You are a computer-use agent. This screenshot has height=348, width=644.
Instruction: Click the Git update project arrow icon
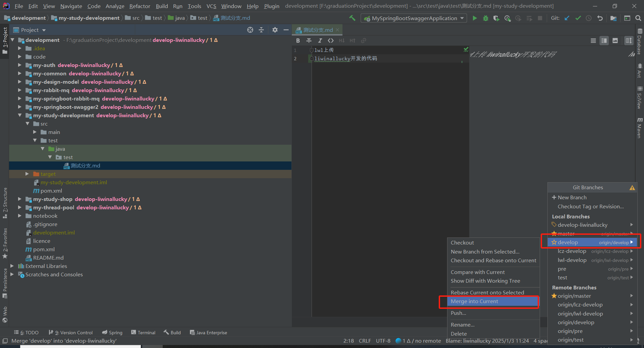click(x=567, y=18)
